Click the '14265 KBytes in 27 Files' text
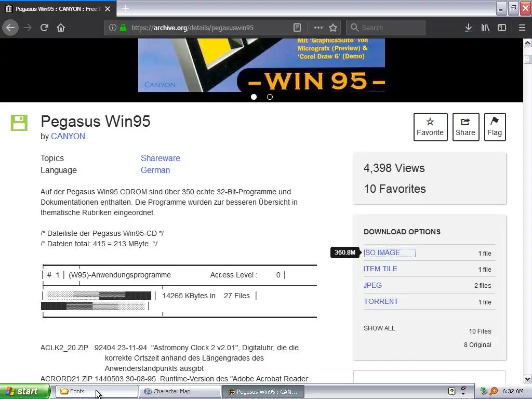532x399 pixels. coord(206,296)
